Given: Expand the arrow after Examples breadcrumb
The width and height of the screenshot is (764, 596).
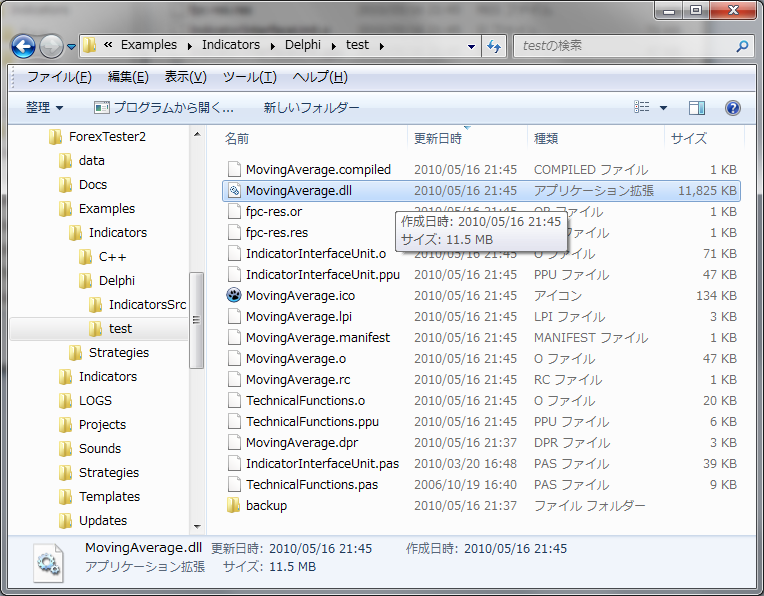Looking at the screenshot, I should (x=189, y=46).
